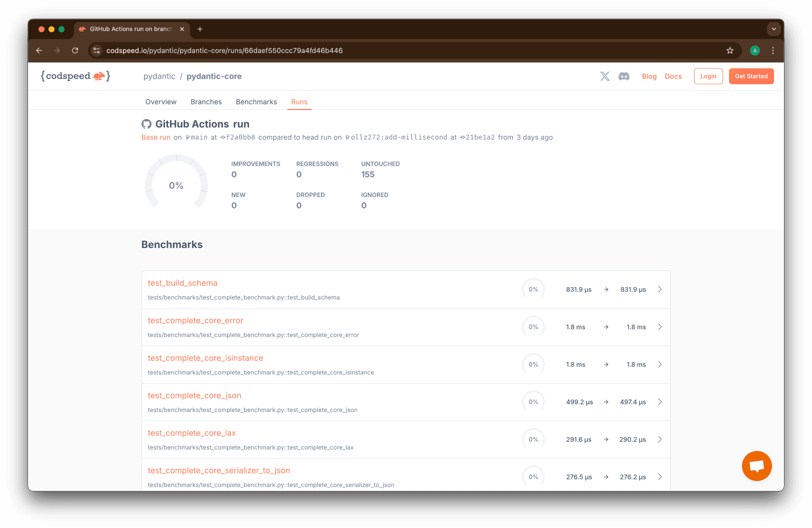Image resolution: width=812 pixels, height=528 pixels.
Task: Click the Get Started button
Action: click(750, 76)
